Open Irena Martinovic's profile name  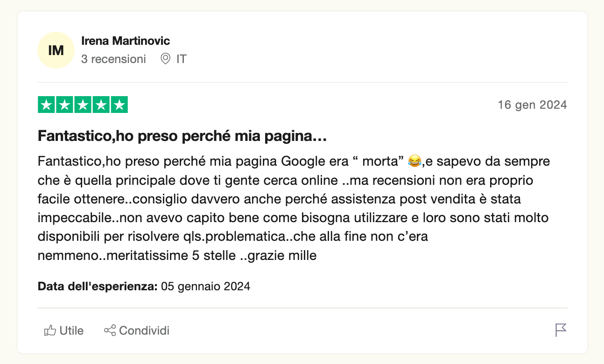click(x=126, y=41)
